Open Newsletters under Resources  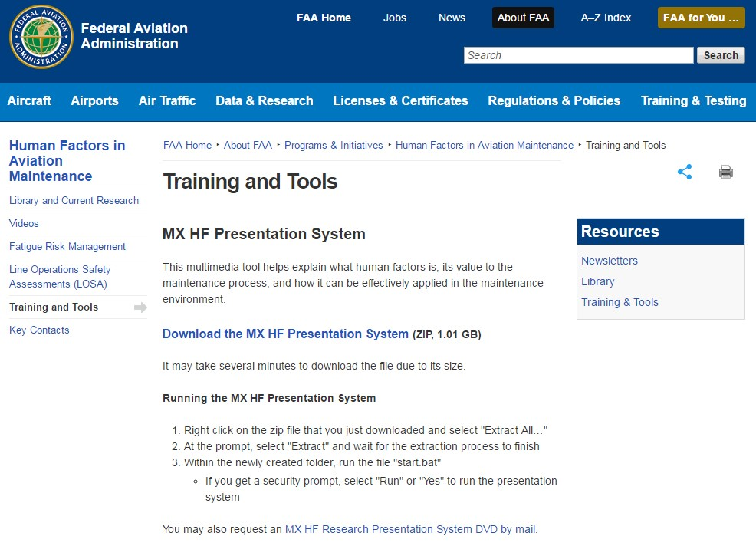(609, 261)
